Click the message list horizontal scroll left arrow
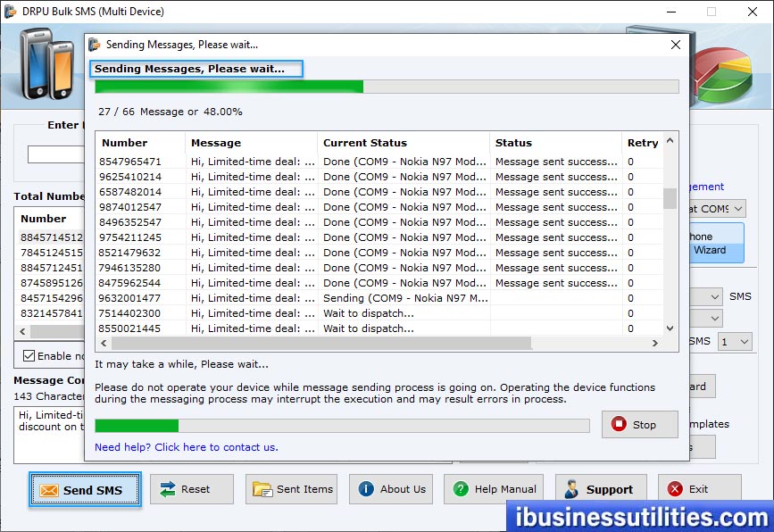 104,343
